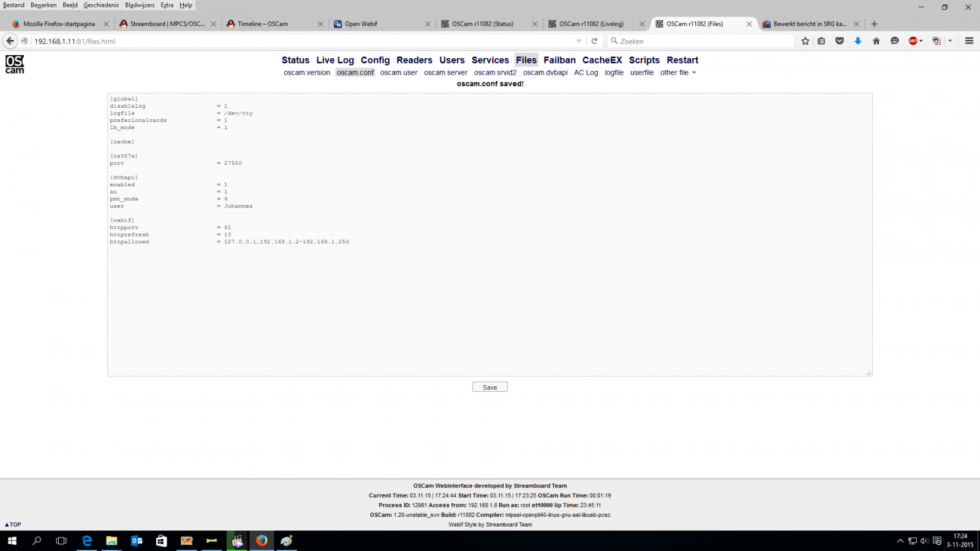The height and width of the screenshot is (551, 980).
Task: Jump to top with the TOP link
Action: pos(13,525)
